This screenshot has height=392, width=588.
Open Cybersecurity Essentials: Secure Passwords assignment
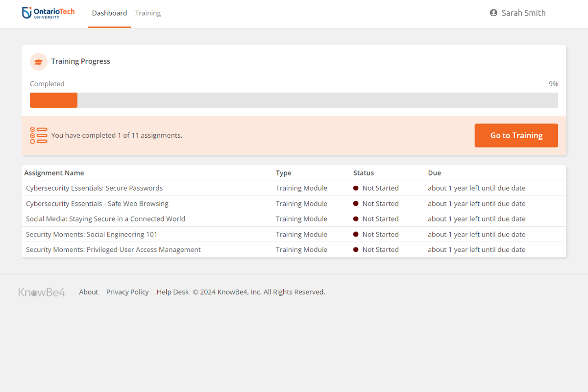[94, 188]
